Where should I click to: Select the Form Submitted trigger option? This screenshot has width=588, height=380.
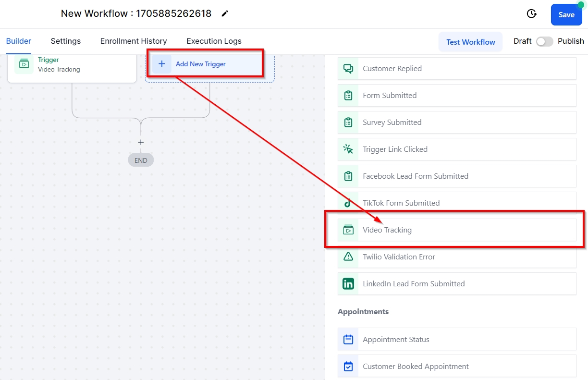tap(456, 96)
